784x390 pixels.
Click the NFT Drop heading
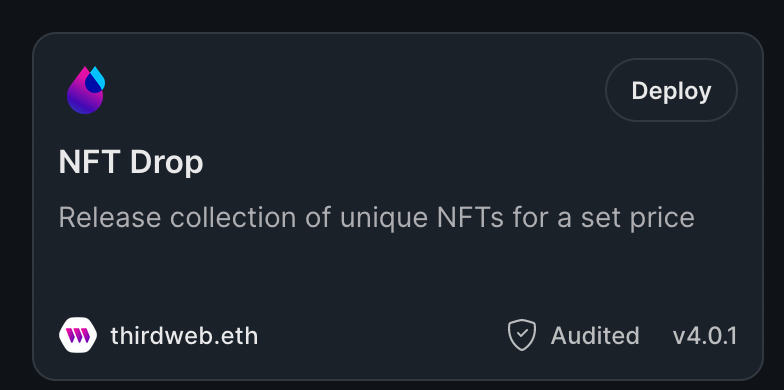tap(130, 162)
